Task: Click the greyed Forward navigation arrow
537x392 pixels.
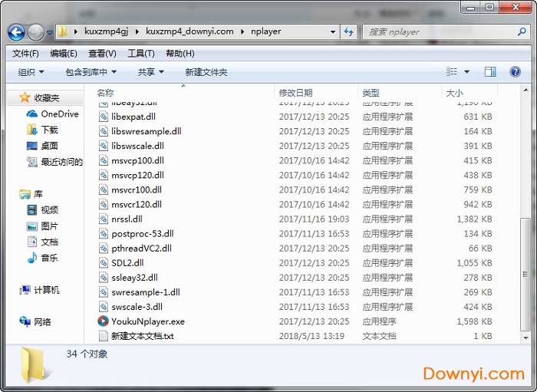Action: click(35, 32)
